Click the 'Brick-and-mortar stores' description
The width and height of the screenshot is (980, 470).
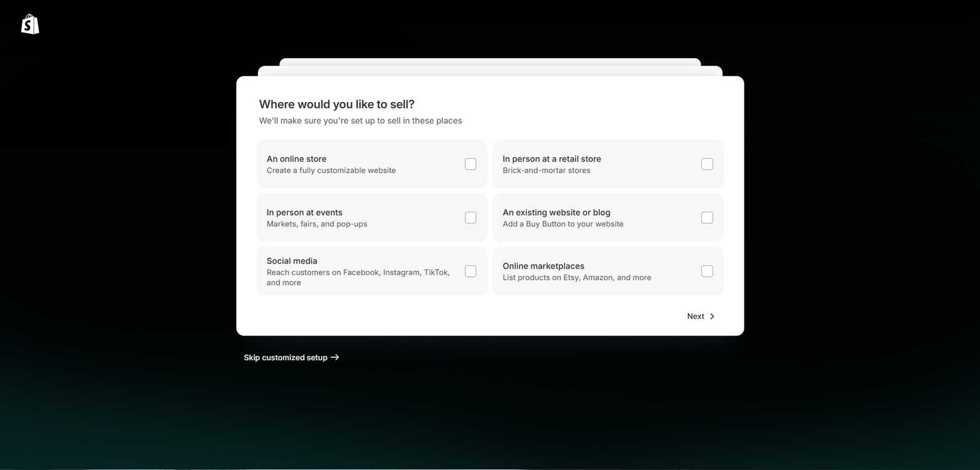(x=547, y=170)
